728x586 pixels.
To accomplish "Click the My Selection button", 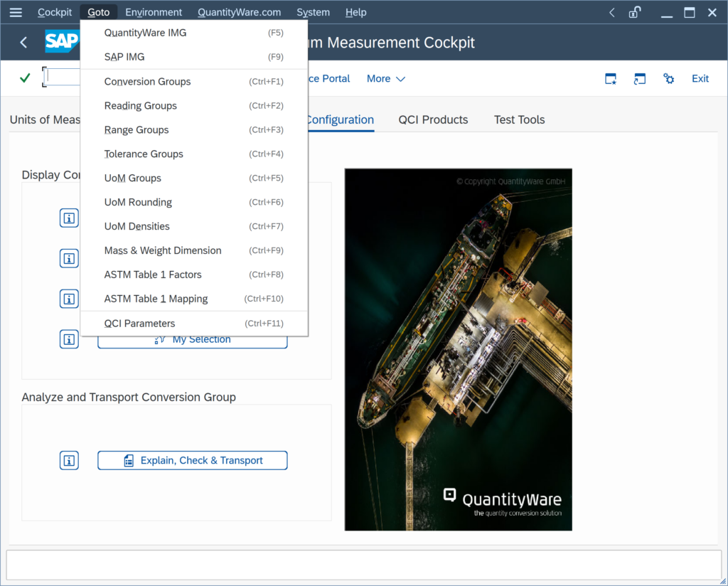I will [x=192, y=342].
